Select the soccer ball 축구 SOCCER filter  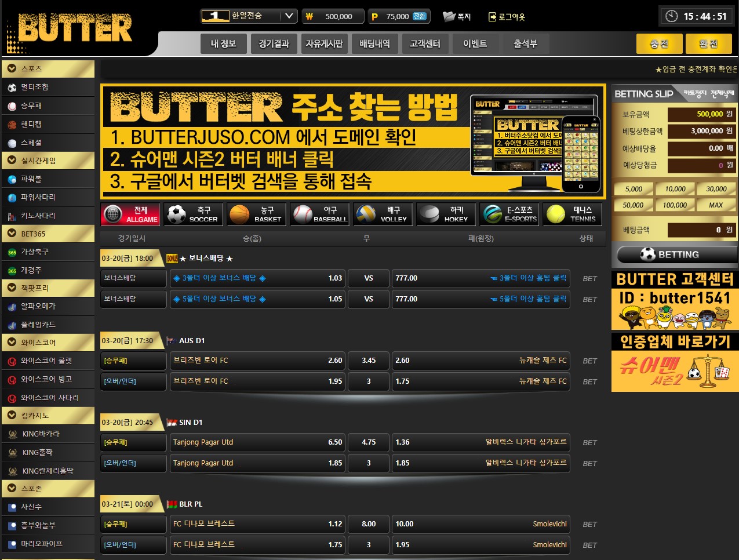[x=193, y=214]
